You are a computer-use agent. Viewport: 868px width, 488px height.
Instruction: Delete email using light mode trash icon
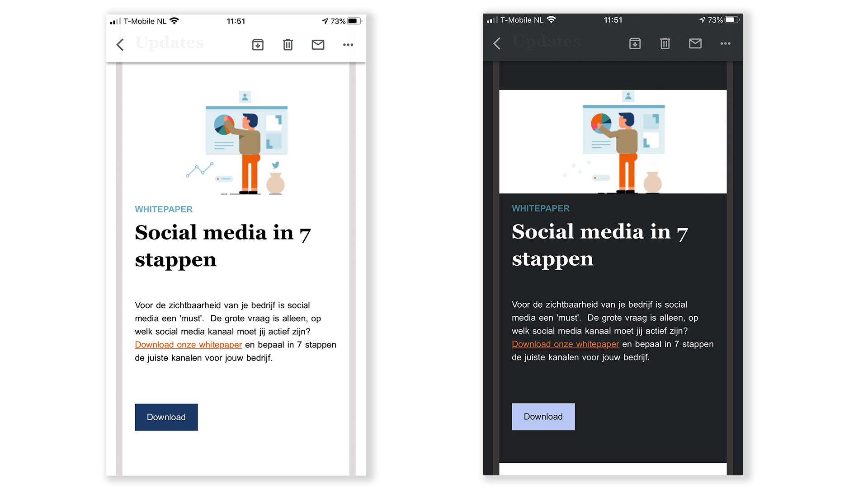click(288, 45)
